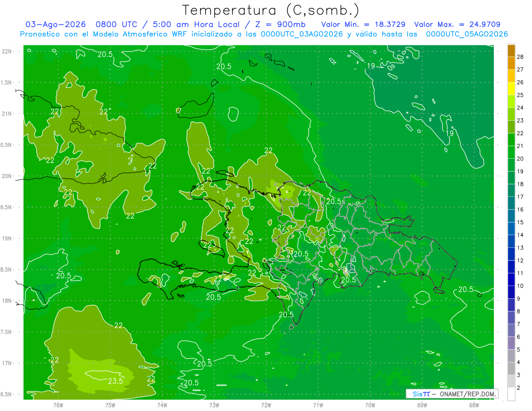Click color scale label "10"

pos(521,286)
